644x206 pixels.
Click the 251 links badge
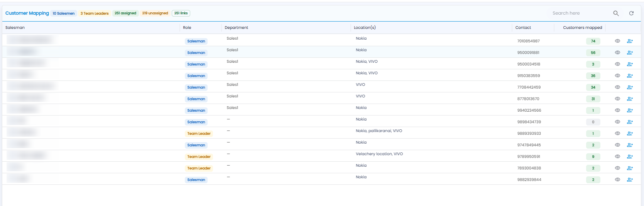[181, 13]
